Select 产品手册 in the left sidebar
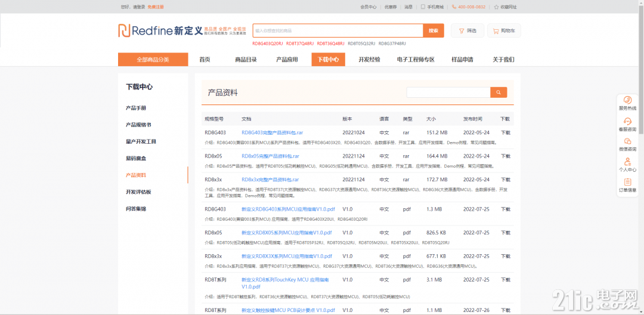The image size is (644, 315). pyautogui.click(x=135, y=108)
